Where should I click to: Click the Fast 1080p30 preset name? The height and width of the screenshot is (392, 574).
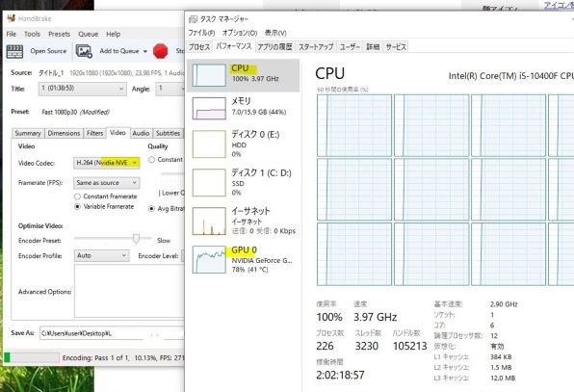pyautogui.click(x=60, y=112)
